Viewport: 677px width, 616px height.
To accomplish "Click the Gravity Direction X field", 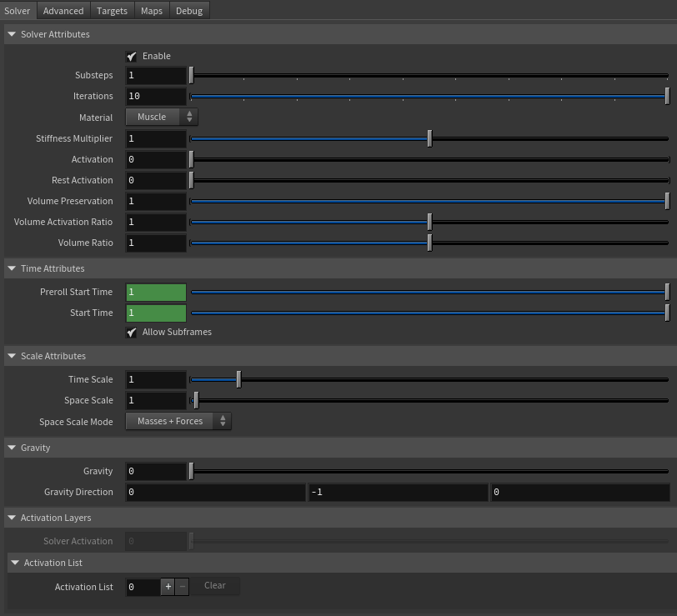I will click(215, 492).
